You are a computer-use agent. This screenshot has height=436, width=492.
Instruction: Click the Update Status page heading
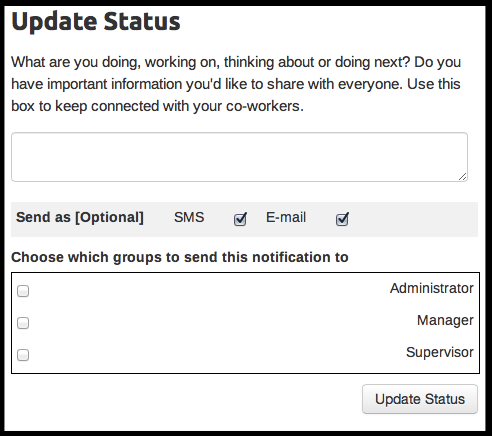click(96, 21)
